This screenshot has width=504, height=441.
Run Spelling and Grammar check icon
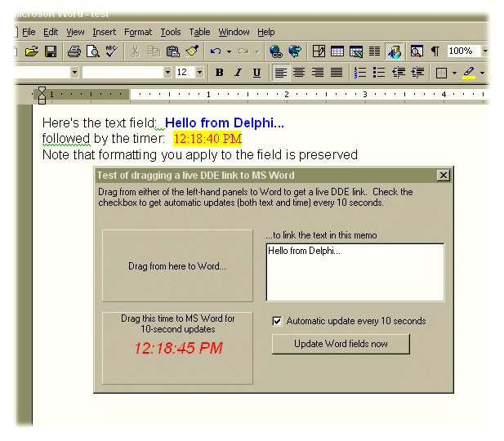coord(112,51)
